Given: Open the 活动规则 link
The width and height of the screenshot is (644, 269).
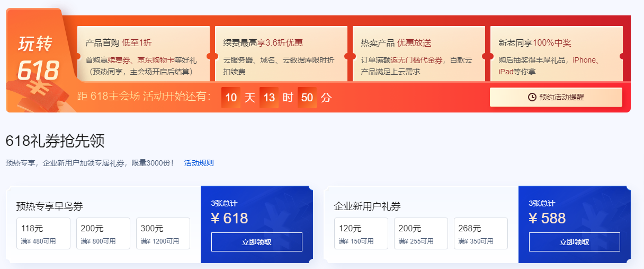Looking at the screenshot, I should tap(199, 163).
